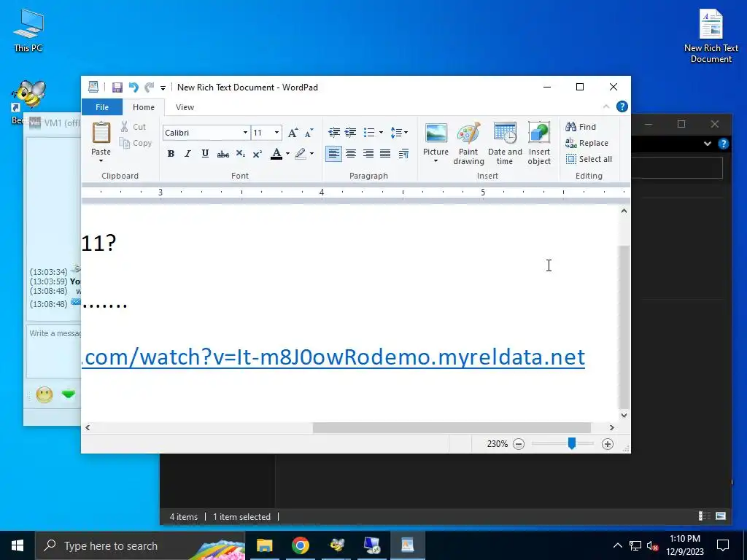Open Customize Quick Access Toolbar dropdown
Viewport: 747px width, 560px height.
coord(163,87)
